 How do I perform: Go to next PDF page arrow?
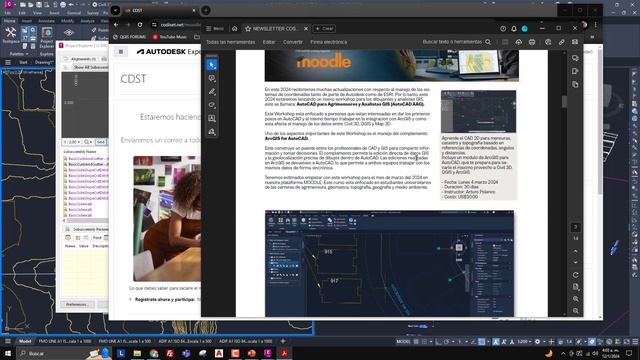pos(576,262)
